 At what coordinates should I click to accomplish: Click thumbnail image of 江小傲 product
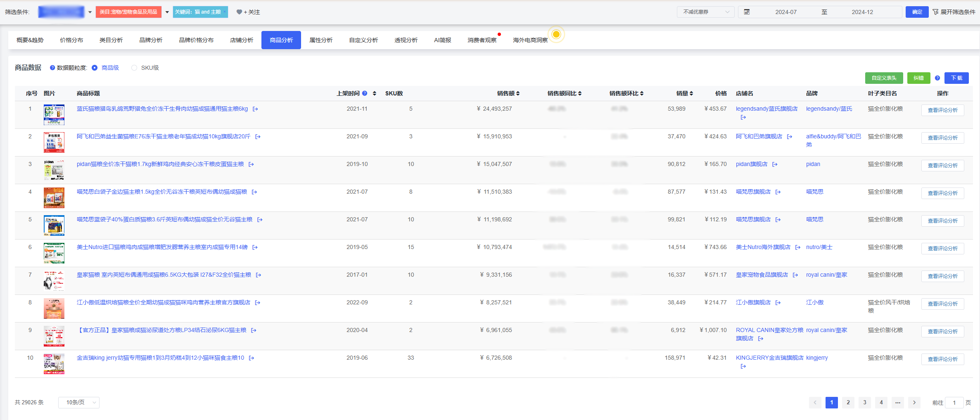pyautogui.click(x=54, y=308)
